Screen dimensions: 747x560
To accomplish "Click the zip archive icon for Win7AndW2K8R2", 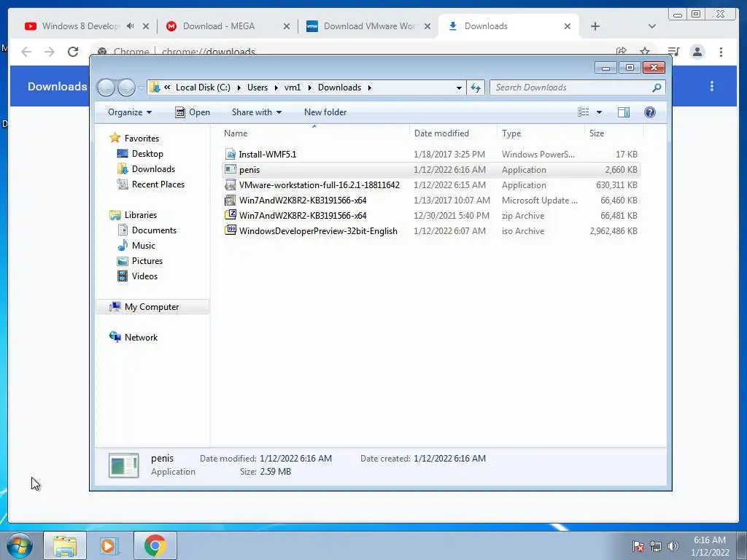I will [x=231, y=215].
